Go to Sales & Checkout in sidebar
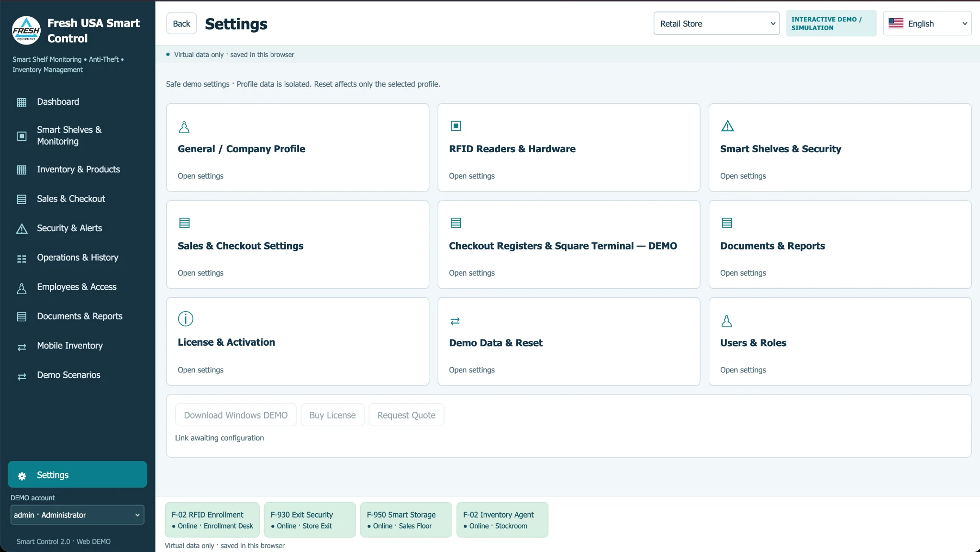Image resolution: width=980 pixels, height=552 pixels. pyautogui.click(x=78, y=199)
